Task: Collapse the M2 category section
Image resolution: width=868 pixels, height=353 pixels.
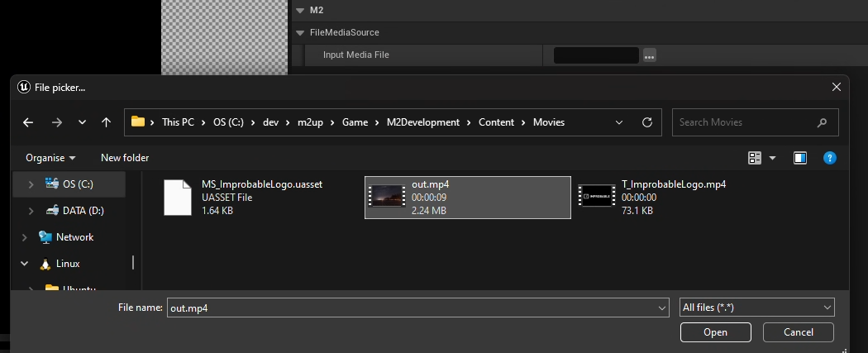Action: (300, 11)
